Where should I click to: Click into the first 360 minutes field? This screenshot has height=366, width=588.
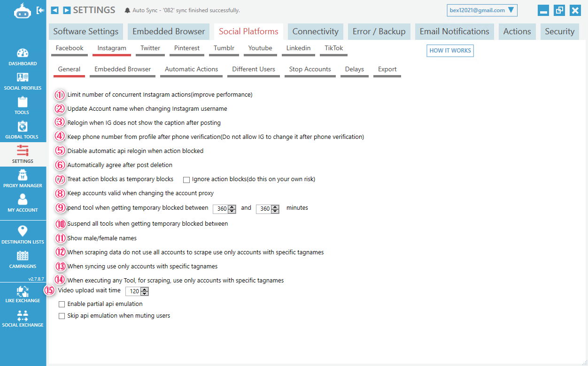pyautogui.click(x=221, y=209)
